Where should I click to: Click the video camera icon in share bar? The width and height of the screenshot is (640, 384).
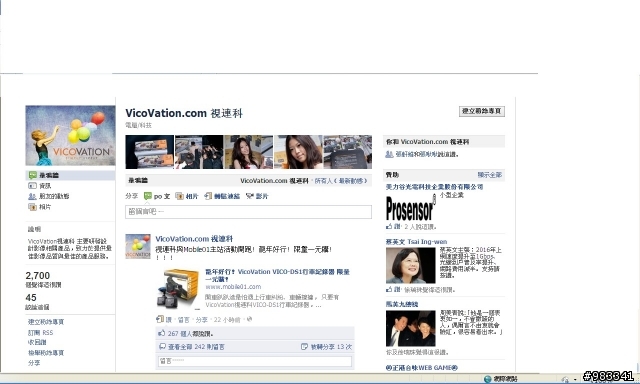[250, 196]
